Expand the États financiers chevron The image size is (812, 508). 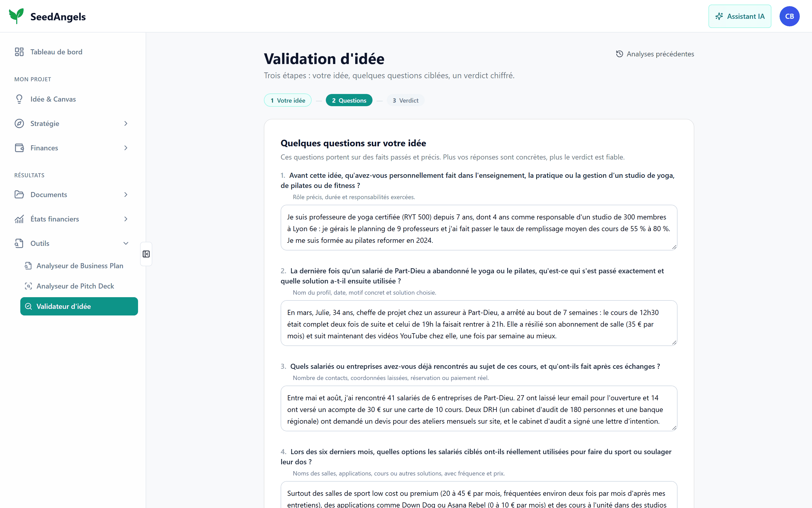(x=126, y=219)
